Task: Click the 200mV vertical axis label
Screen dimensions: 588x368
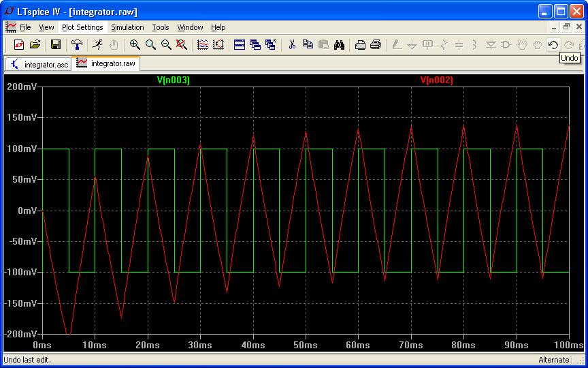Action: tap(22, 87)
